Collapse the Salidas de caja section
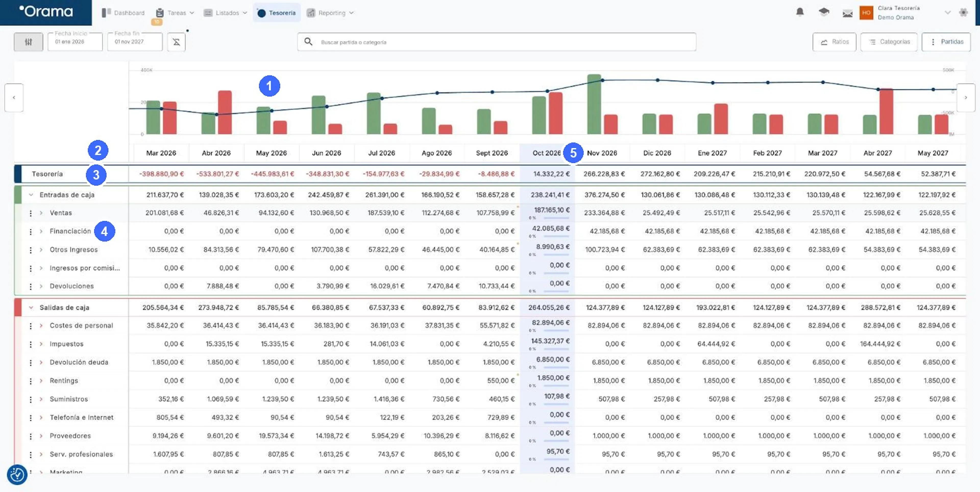 click(31, 308)
